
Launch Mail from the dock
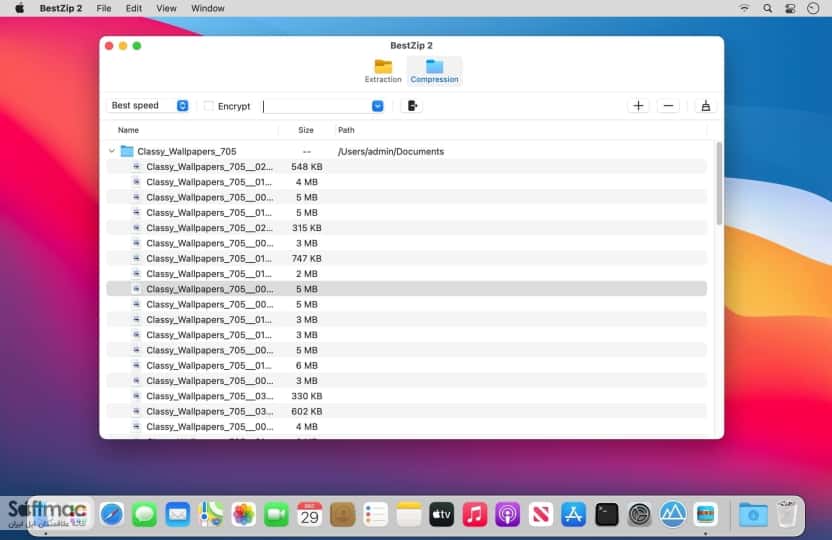(178, 514)
